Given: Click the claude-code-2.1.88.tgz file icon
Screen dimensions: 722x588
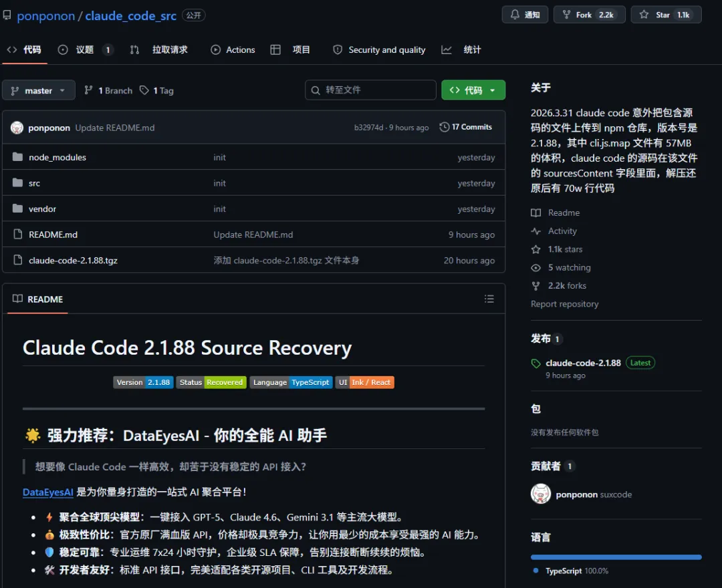Looking at the screenshot, I should pyautogui.click(x=17, y=260).
